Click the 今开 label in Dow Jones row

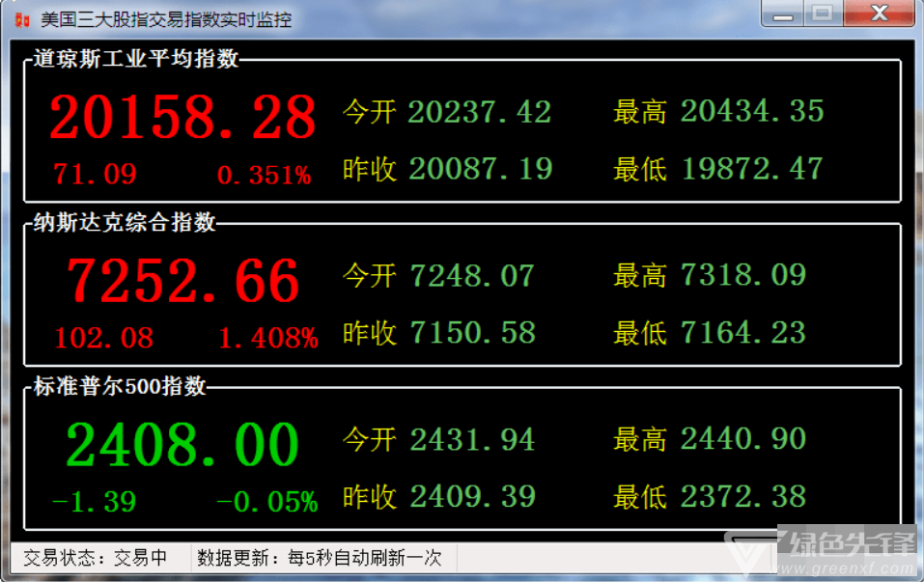coord(370,111)
